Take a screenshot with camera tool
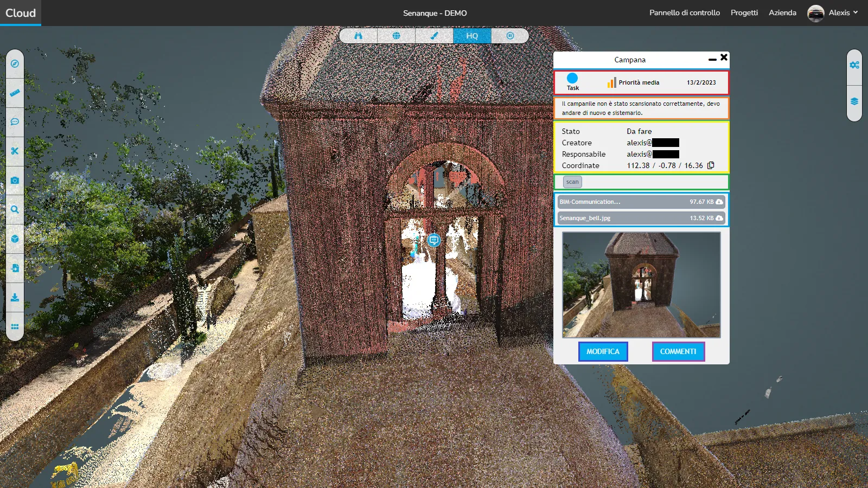The width and height of the screenshot is (868, 488). coord(15,180)
